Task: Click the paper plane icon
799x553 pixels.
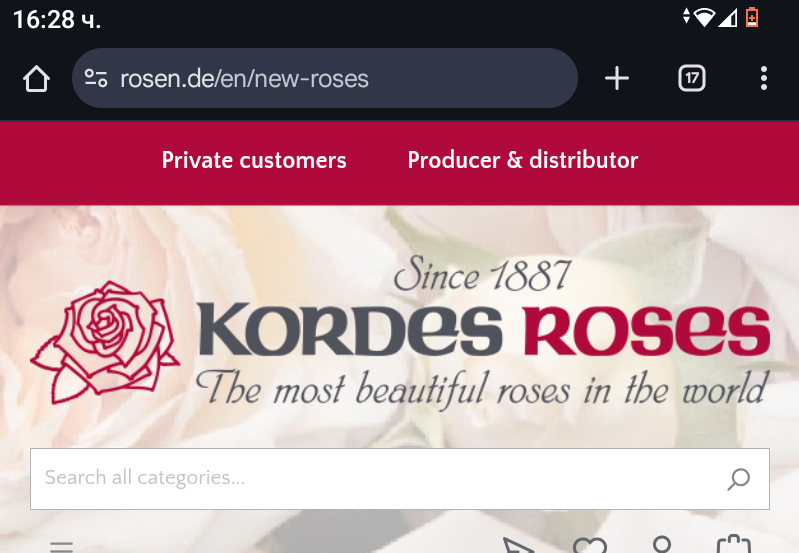Action: (518, 546)
